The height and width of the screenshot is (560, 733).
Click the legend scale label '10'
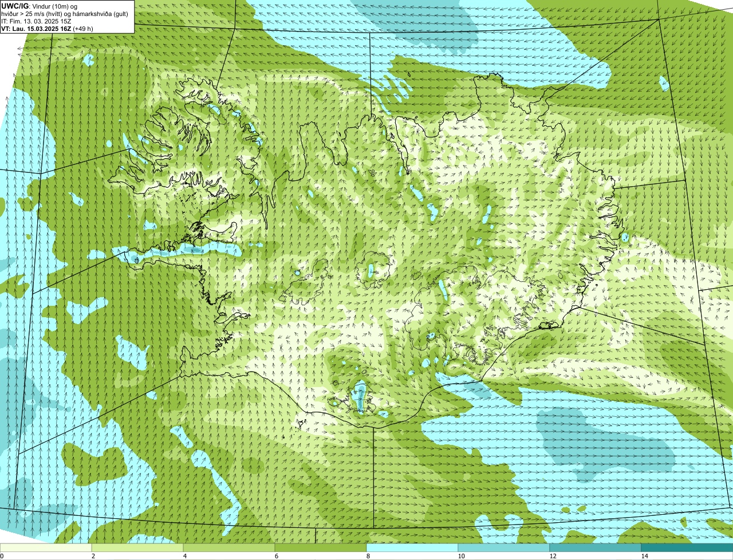coord(460,556)
